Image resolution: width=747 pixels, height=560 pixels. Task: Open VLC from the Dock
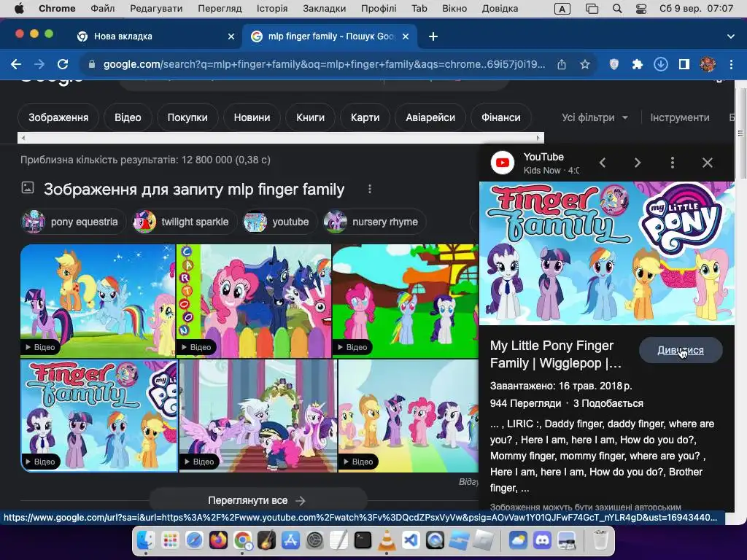point(387,540)
